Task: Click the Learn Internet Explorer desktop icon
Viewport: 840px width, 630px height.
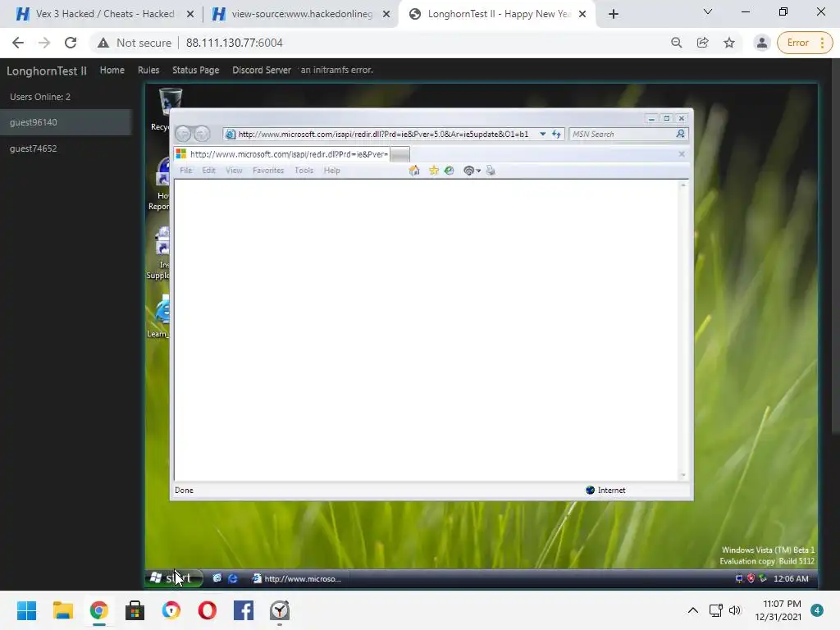Action: pos(162,311)
